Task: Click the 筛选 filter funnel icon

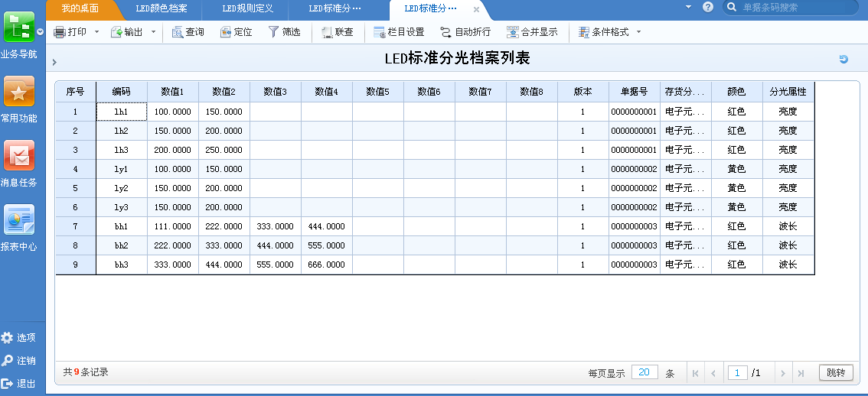Action: 273,32
